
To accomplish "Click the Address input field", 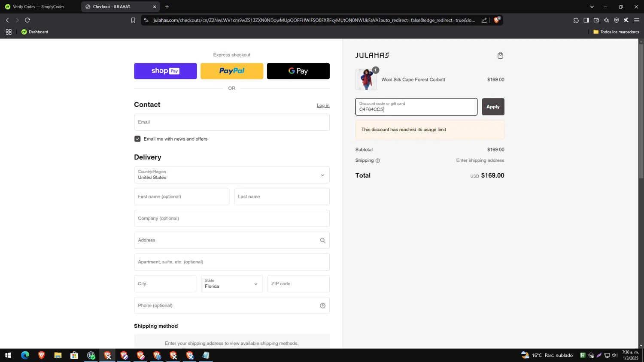I will coord(232,241).
